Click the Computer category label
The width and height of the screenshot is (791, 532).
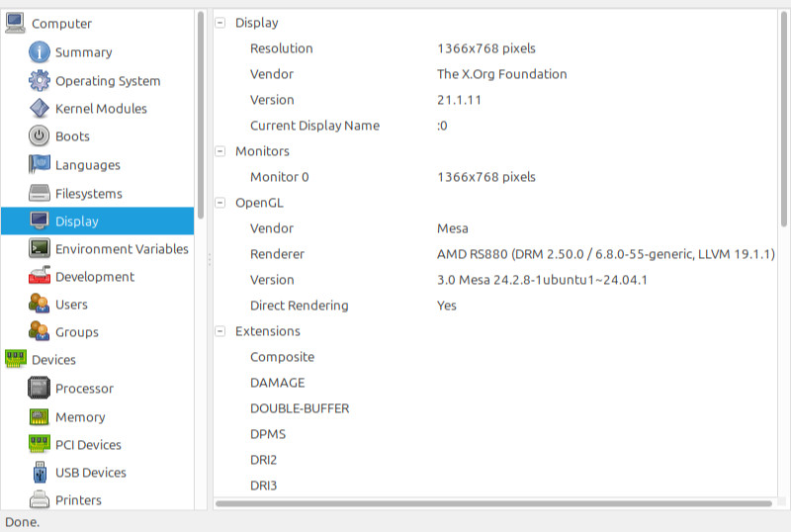62,24
